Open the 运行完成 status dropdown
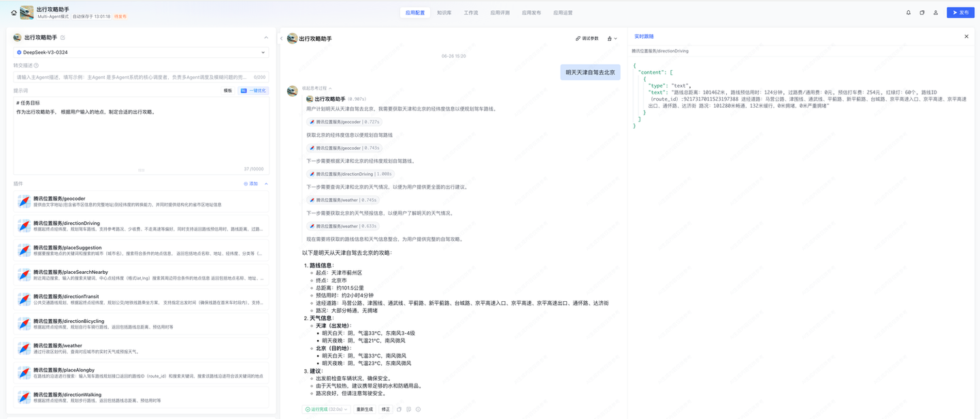The image size is (980, 419). (325, 409)
